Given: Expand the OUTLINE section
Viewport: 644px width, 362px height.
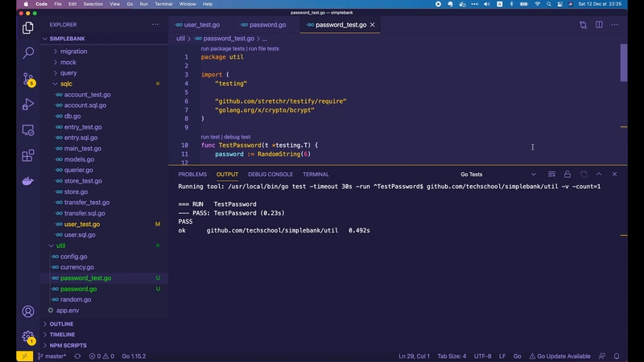Looking at the screenshot, I should (61, 323).
